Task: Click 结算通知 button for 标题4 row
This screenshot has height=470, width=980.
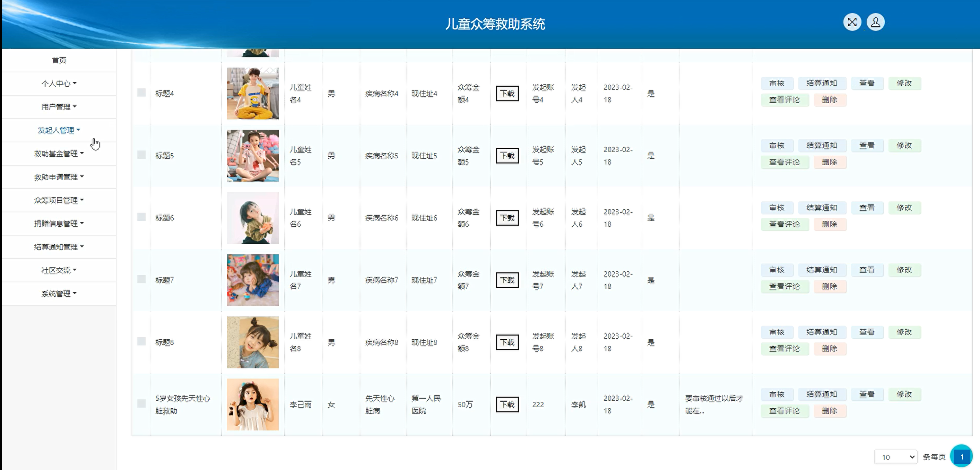Action: [x=822, y=83]
